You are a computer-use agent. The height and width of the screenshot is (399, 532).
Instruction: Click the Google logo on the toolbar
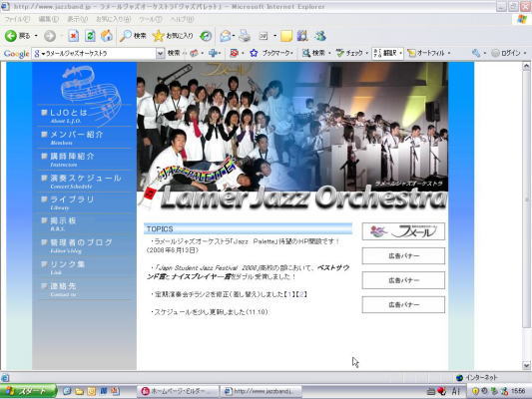(17, 54)
